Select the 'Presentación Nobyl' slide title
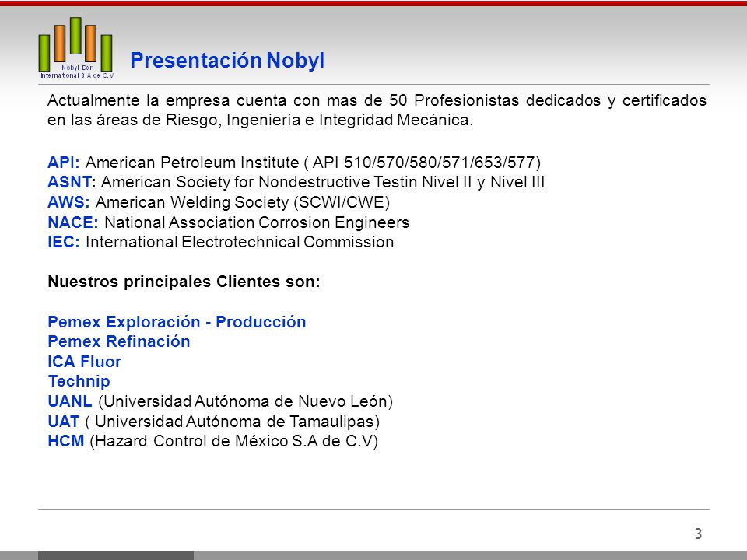 [x=227, y=61]
